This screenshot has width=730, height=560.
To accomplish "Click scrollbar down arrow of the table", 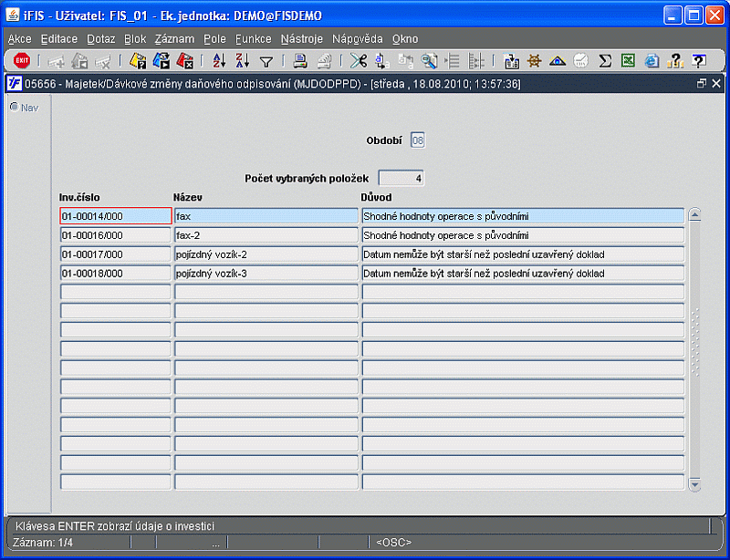I will pos(694,484).
